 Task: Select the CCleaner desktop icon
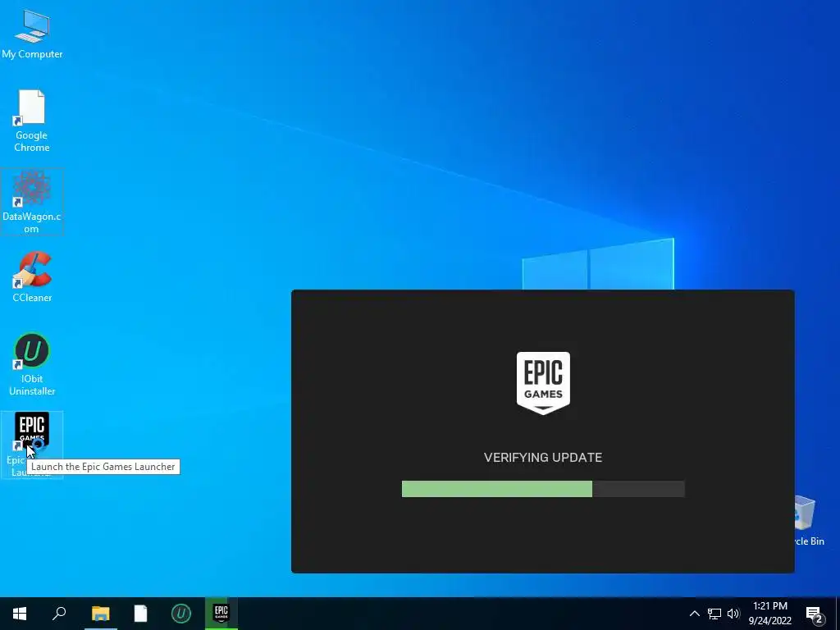32,277
